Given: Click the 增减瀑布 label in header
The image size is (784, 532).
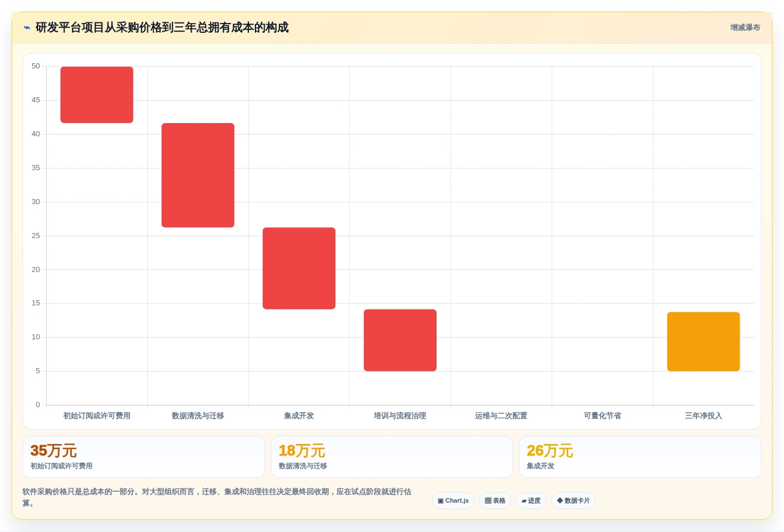Looking at the screenshot, I should click(745, 28).
